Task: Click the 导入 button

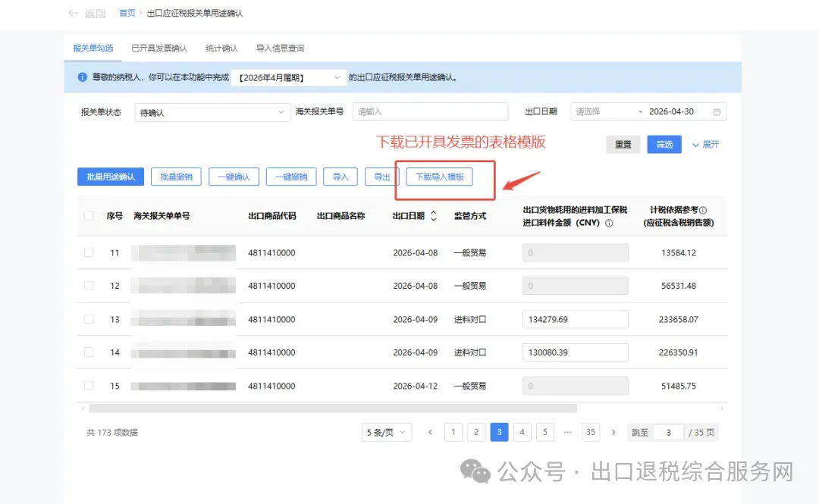Action: [x=340, y=177]
